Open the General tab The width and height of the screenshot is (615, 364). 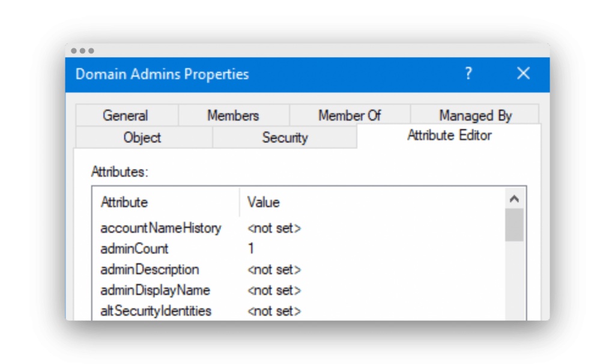126,115
